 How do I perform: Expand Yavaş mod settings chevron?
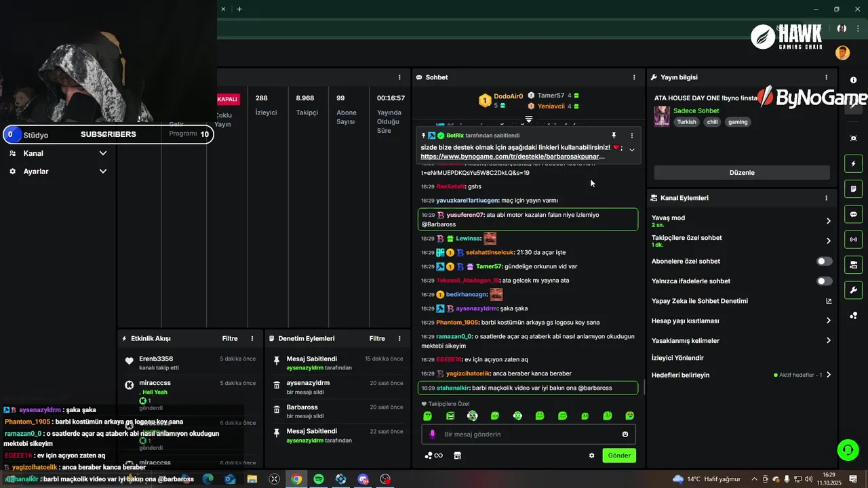(x=829, y=221)
